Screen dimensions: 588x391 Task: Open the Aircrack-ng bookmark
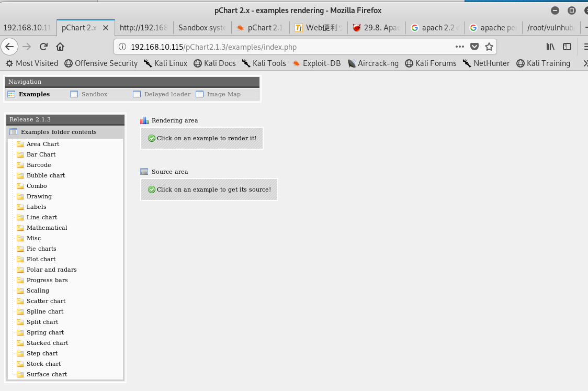(x=373, y=63)
